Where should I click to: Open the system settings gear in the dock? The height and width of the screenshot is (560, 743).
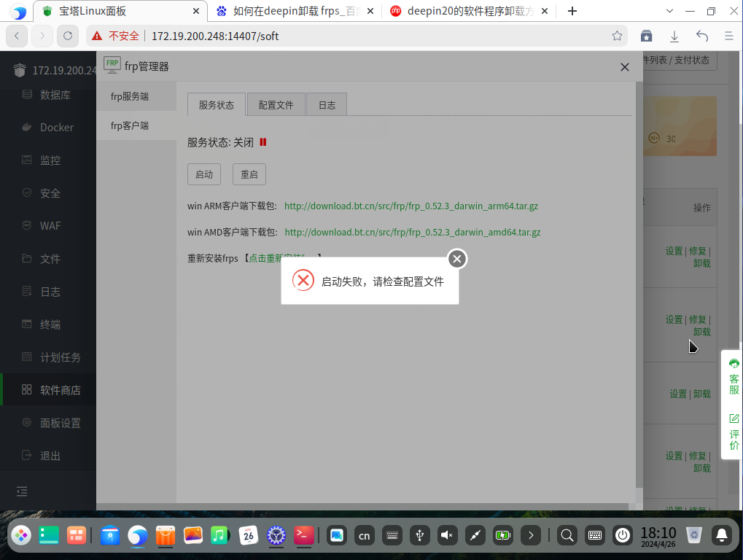pyautogui.click(x=276, y=535)
